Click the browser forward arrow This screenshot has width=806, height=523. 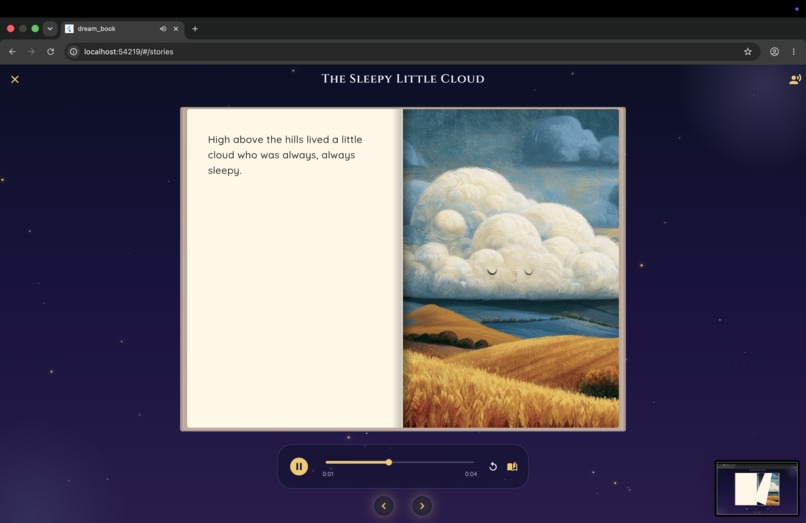pyautogui.click(x=31, y=51)
